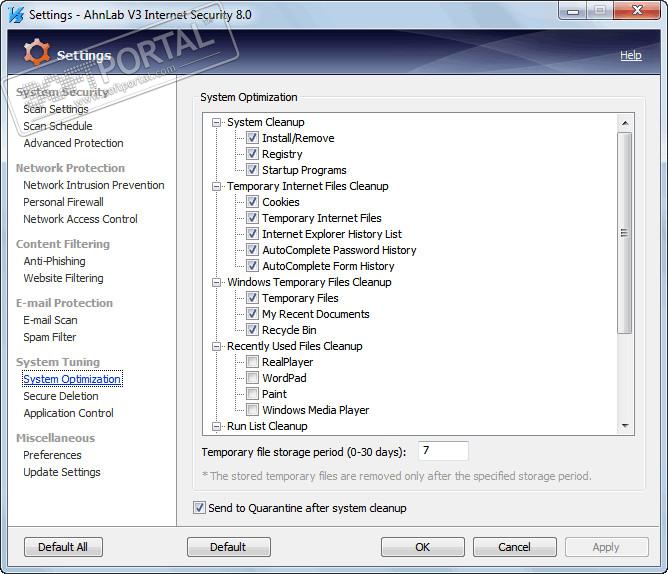Image resolution: width=668 pixels, height=574 pixels.
Task: Toggle the Cookies checkbox
Action: 252,202
